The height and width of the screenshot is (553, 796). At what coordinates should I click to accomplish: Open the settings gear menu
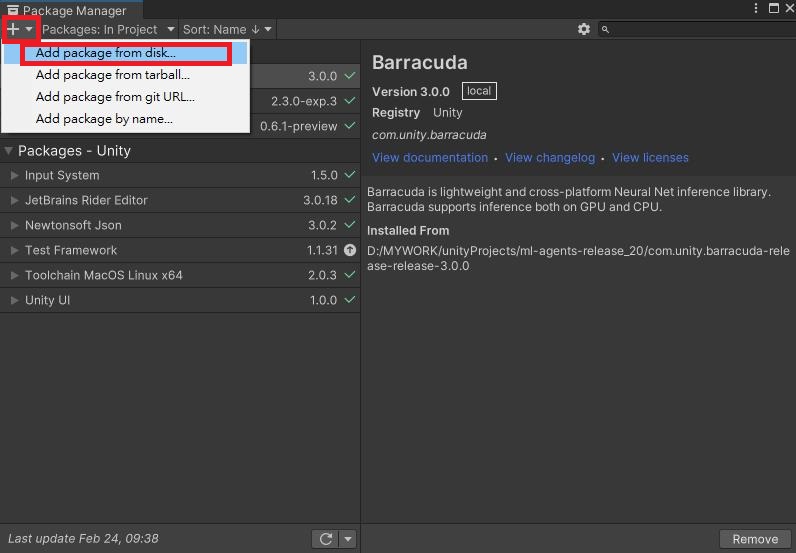584,29
